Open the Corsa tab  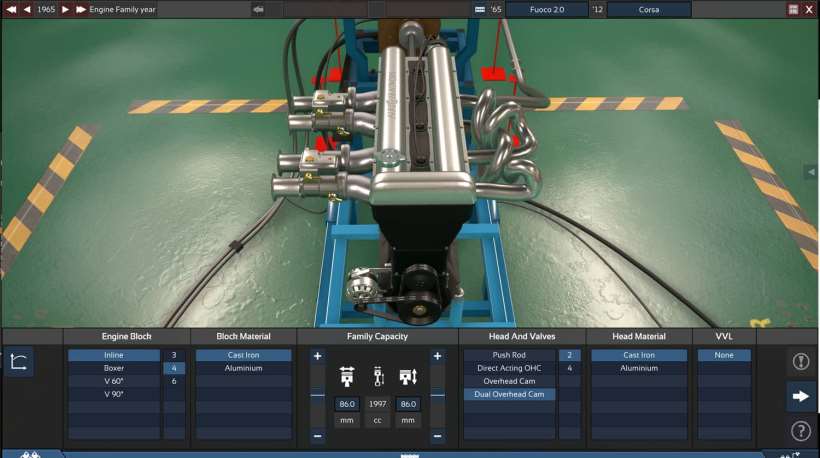[x=648, y=9]
